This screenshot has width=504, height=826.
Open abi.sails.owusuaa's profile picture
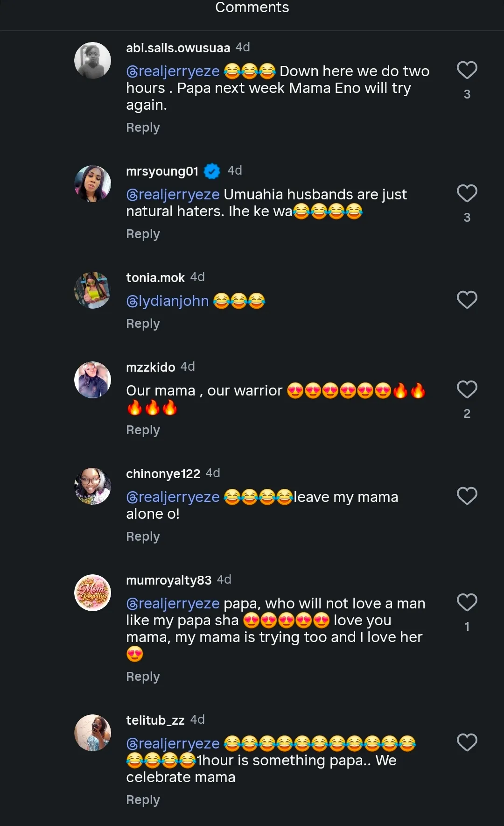(92, 61)
